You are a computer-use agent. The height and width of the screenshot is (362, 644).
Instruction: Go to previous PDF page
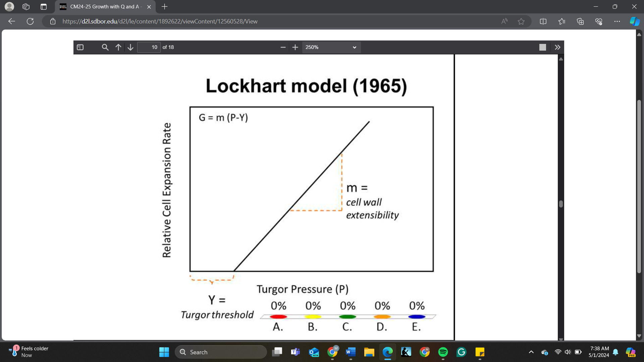pyautogui.click(x=118, y=47)
